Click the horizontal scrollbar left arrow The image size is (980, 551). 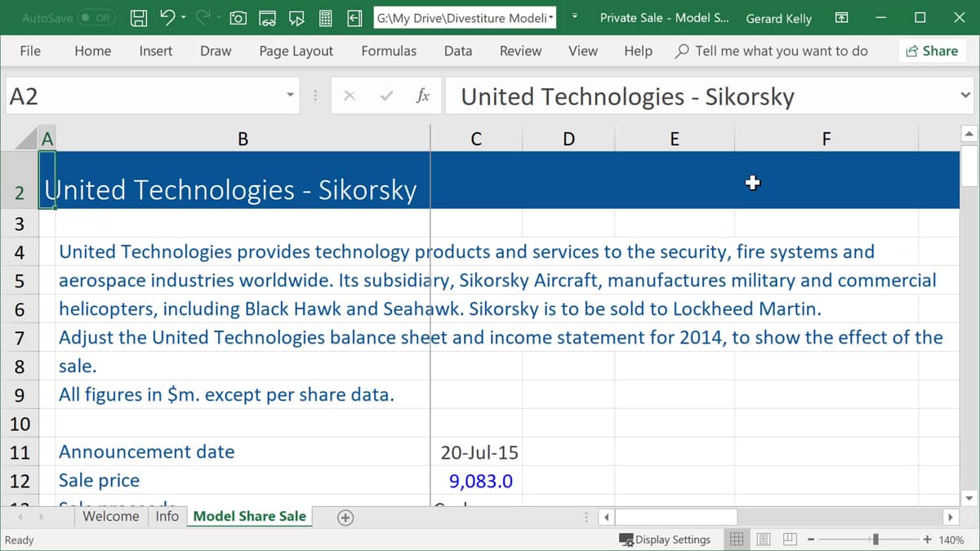tap(605, 517)
